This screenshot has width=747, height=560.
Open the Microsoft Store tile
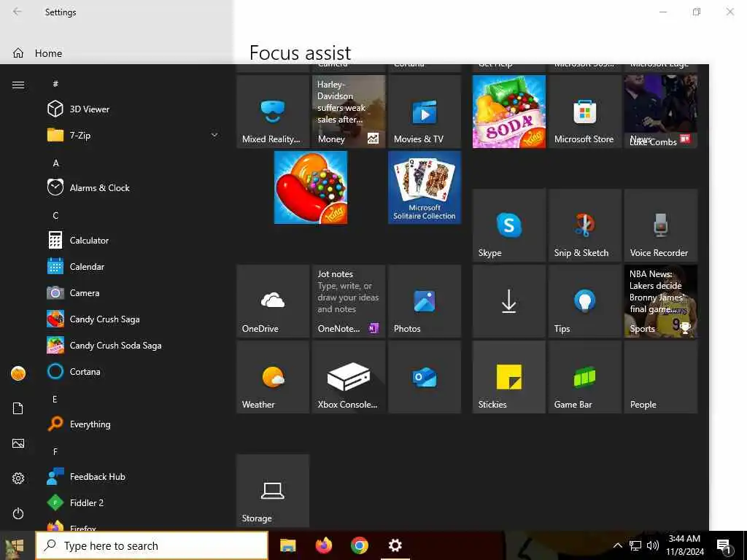coord(584,112)
